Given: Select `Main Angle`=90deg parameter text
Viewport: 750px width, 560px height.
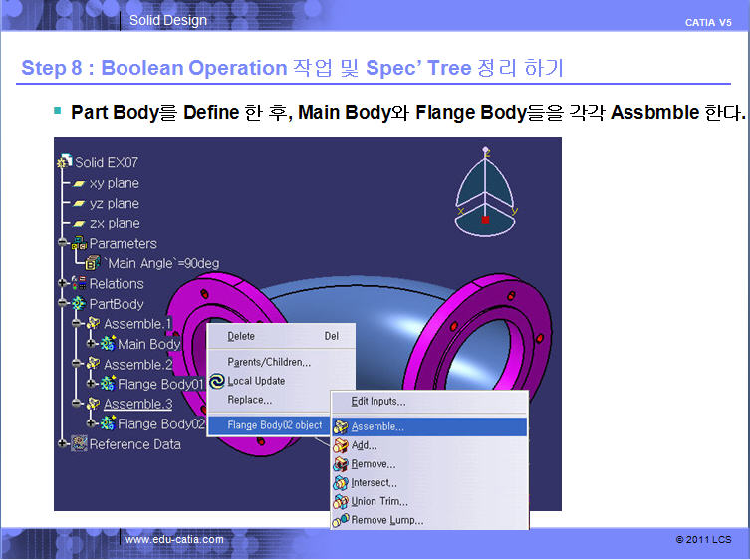Looking at the screenshot, I should (x=162, y=263).
